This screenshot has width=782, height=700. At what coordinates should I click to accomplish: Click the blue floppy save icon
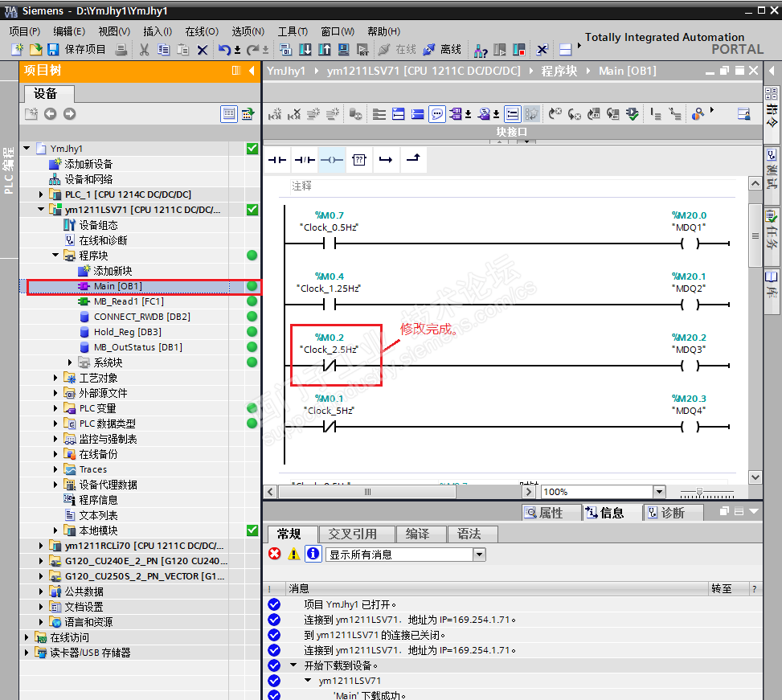coord(53,49)
